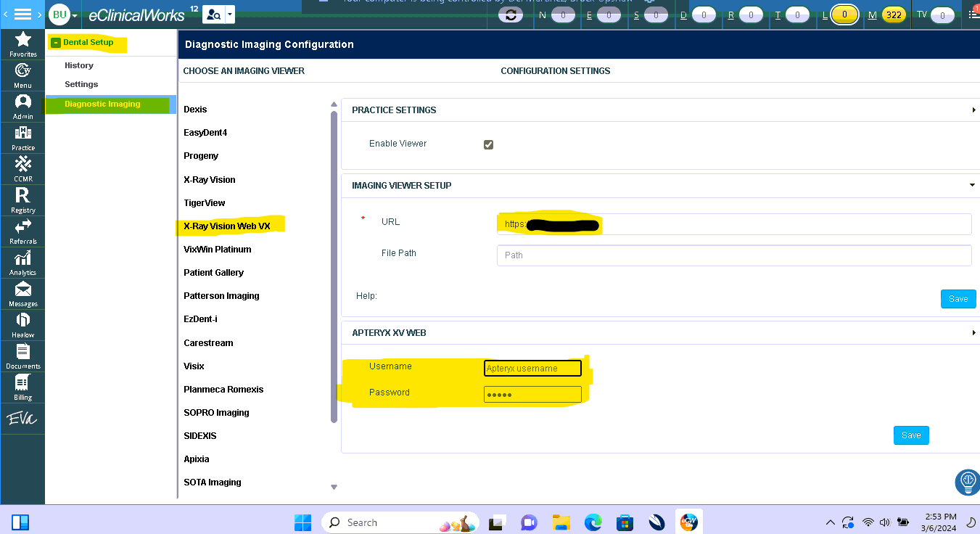Open the Healow sidebar icon
This screenshot has width=980, height=534.
pos(22,324)
